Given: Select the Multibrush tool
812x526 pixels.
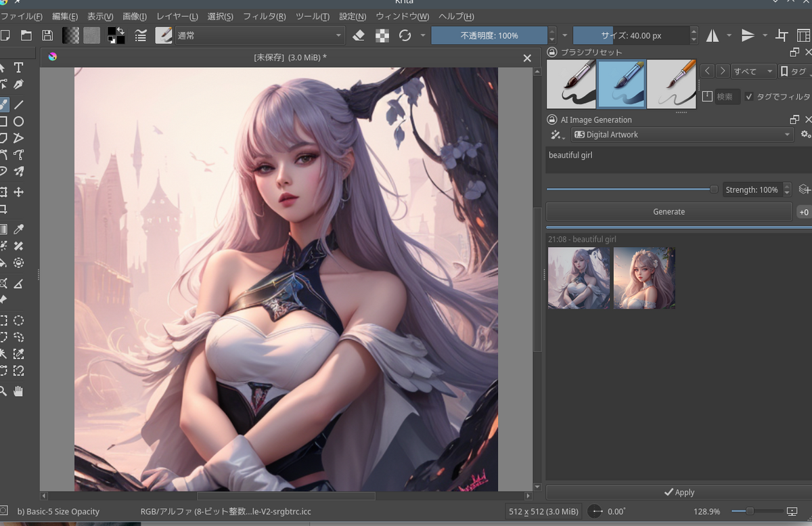Looking at the screenshot, I should (19, 171).
